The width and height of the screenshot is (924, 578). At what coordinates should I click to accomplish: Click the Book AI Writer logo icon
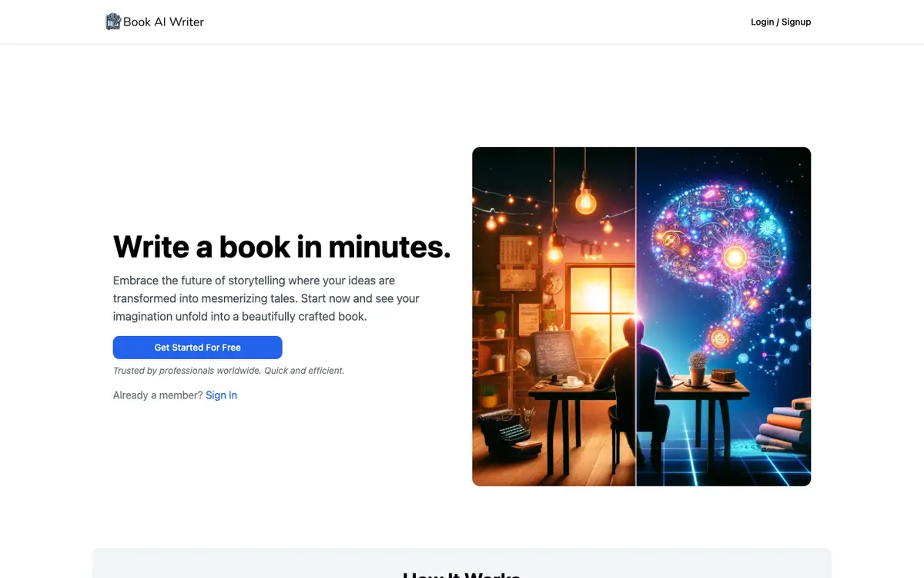[x=113, y=22]
